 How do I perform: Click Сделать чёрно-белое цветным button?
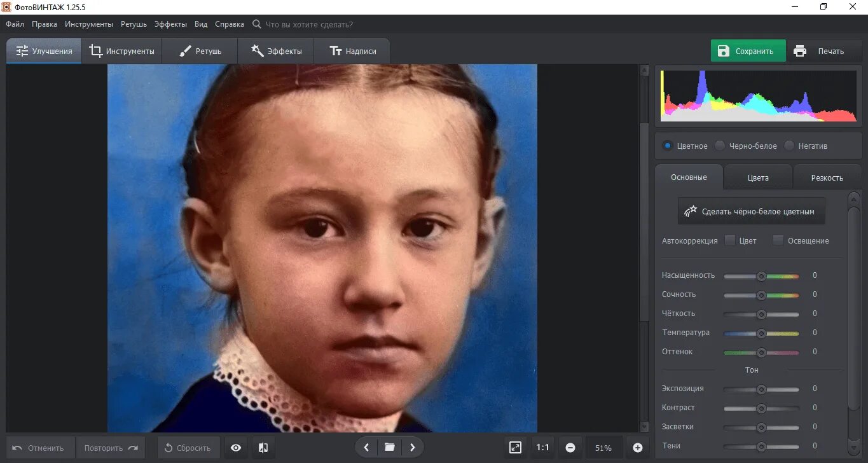[x=751, y=211]
